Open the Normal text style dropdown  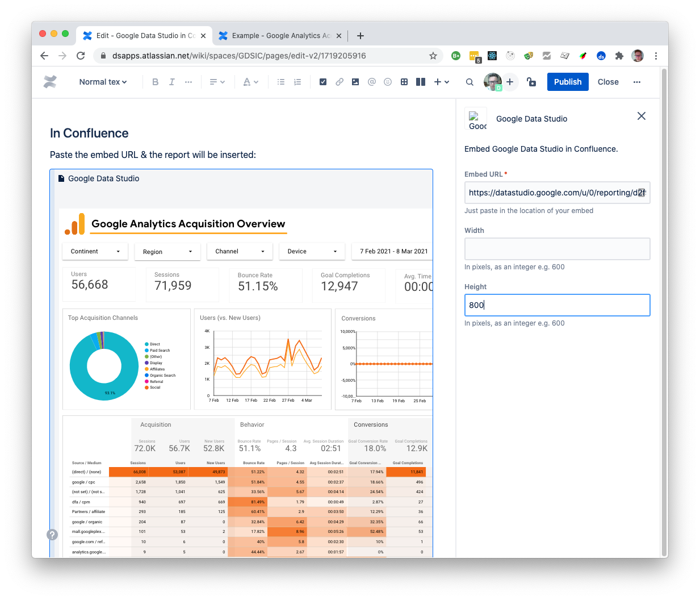pyautogui.click(x=103, y=82)
